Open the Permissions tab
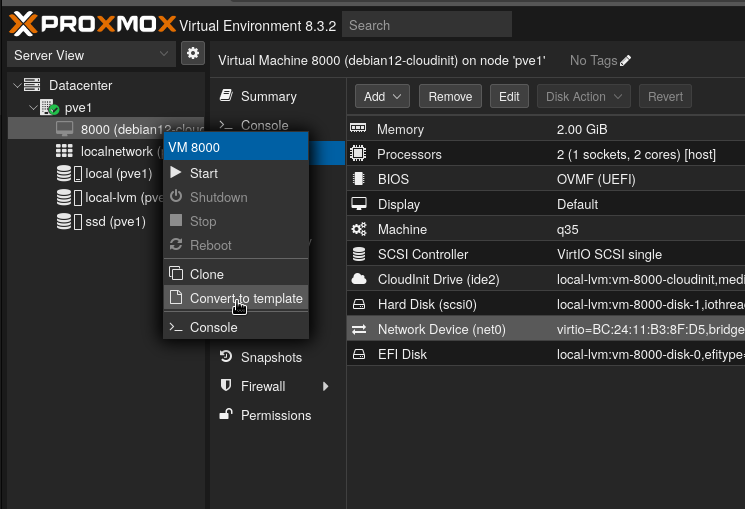Image resolution: width=745 pixels, height=509 pixels. tap(278, 415)
